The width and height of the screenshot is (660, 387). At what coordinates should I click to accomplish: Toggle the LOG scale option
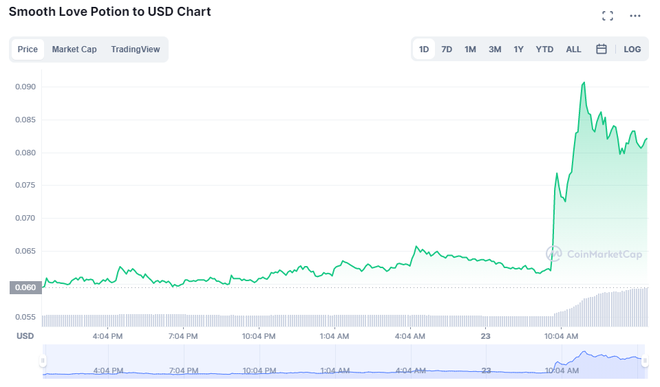632,49
